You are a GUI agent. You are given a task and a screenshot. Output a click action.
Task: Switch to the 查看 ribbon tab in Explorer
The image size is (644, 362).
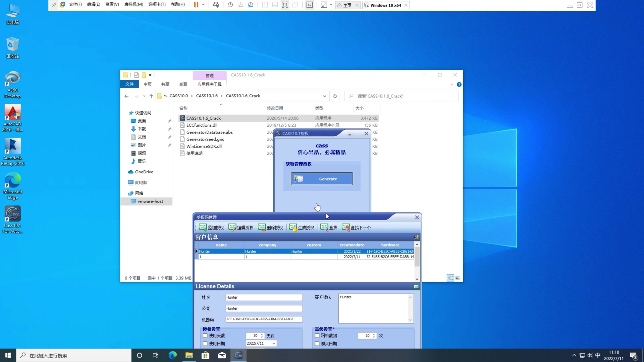click(x=183, y=84)
